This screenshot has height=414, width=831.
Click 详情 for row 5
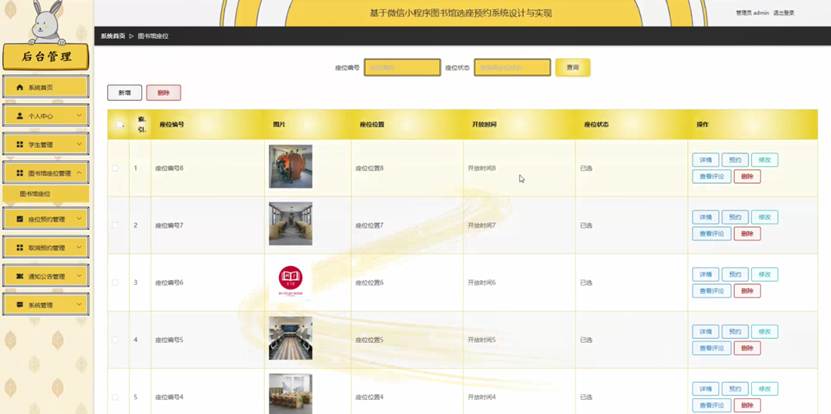click(705, 389)
